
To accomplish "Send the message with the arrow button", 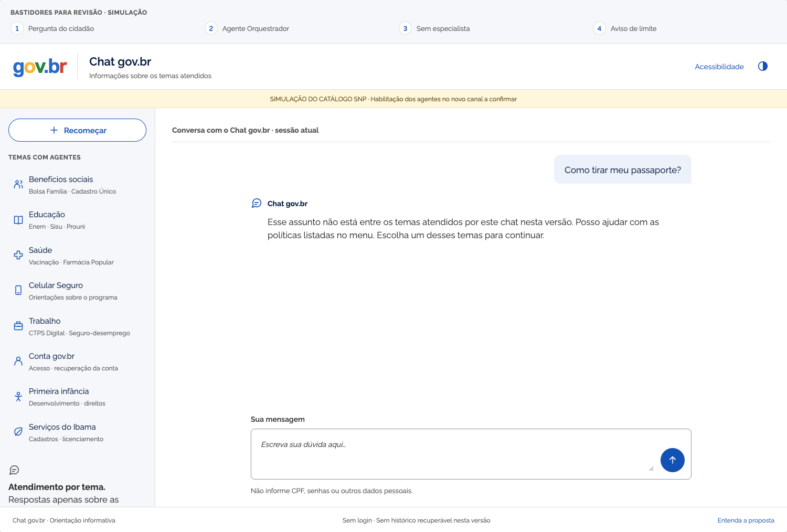I will [x=673, y=460].
